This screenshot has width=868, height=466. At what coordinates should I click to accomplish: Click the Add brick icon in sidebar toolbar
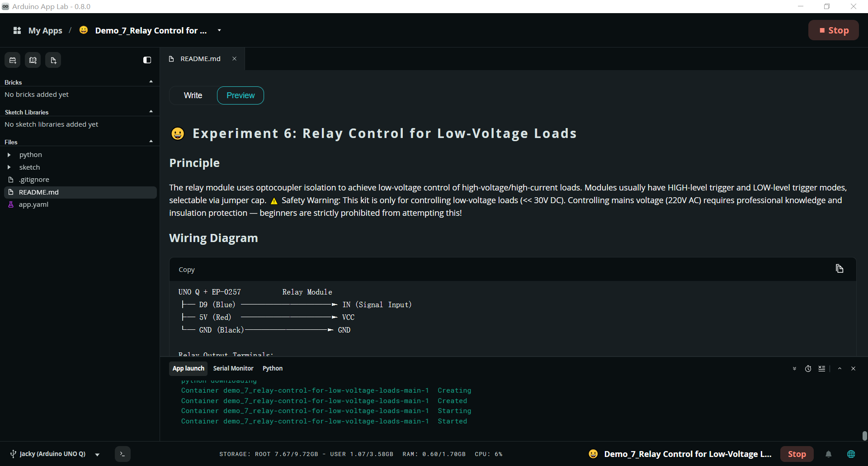click(13, 60)
